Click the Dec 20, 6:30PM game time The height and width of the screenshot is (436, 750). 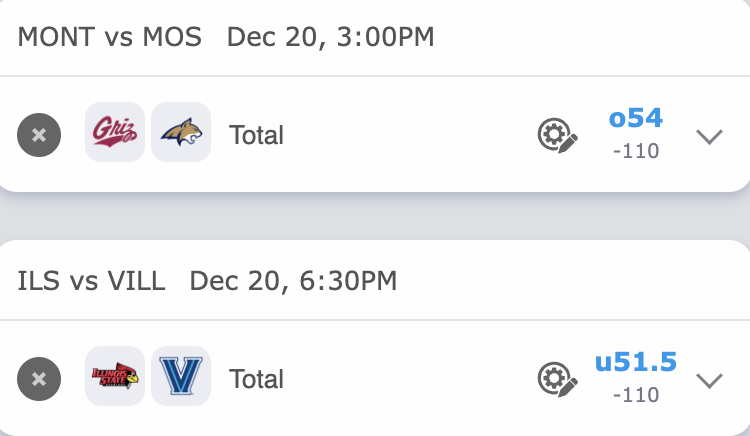[x=293, y=281]
